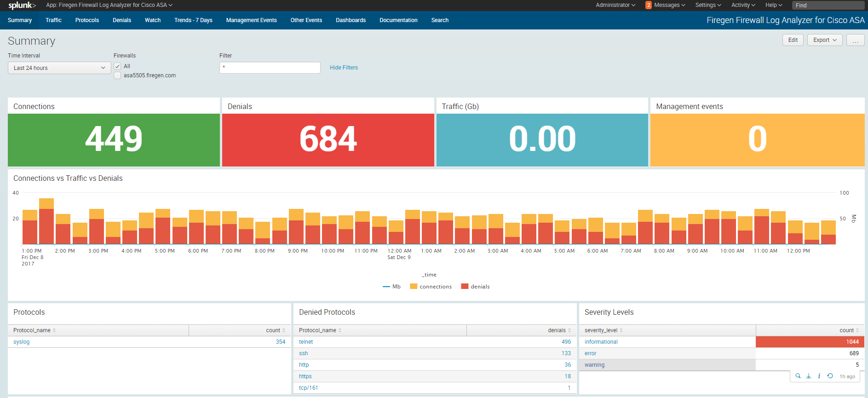868x398 pixels.
Task: Open the Administrator menu
Action: pos(615,5)
